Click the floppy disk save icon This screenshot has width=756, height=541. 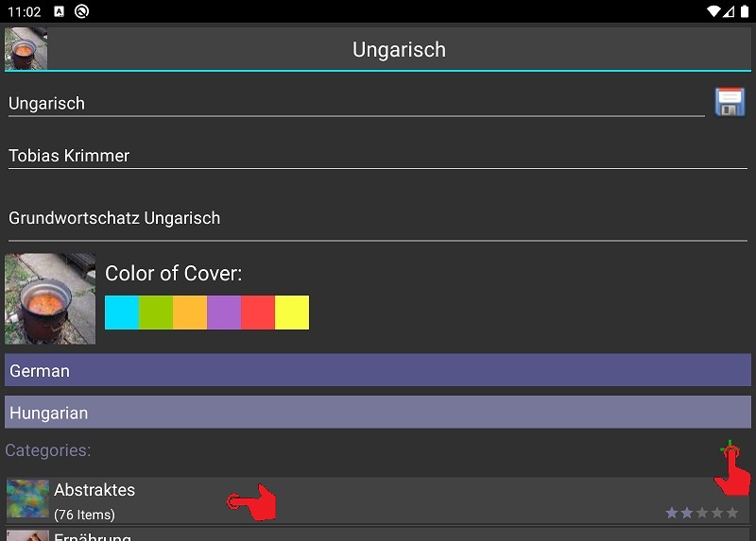[730, 102]
